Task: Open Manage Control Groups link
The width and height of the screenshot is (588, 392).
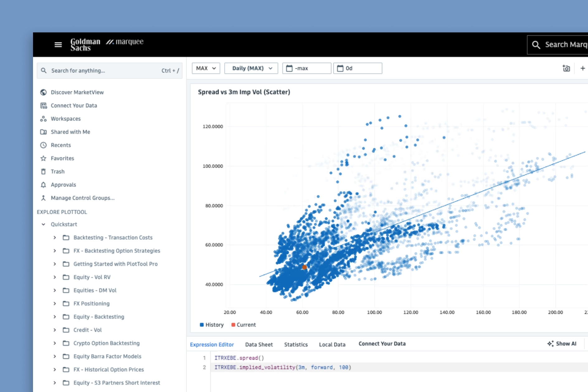Action: click(x=83, y=198)
